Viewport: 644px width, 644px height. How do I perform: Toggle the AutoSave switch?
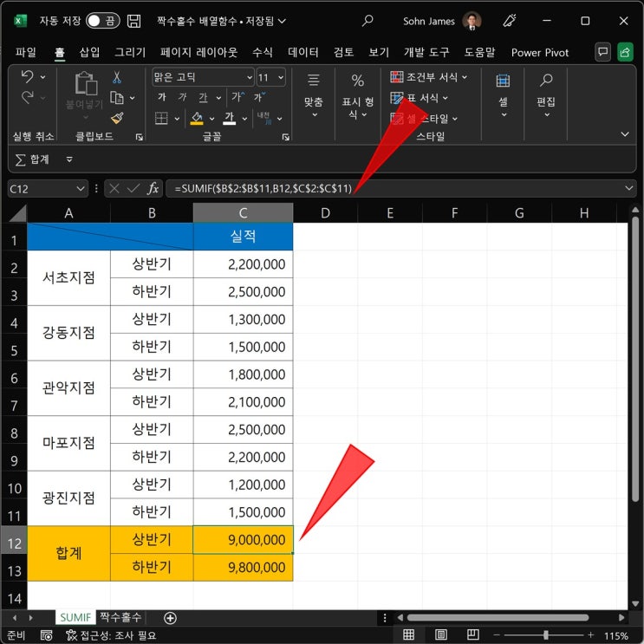click(102, 21)
